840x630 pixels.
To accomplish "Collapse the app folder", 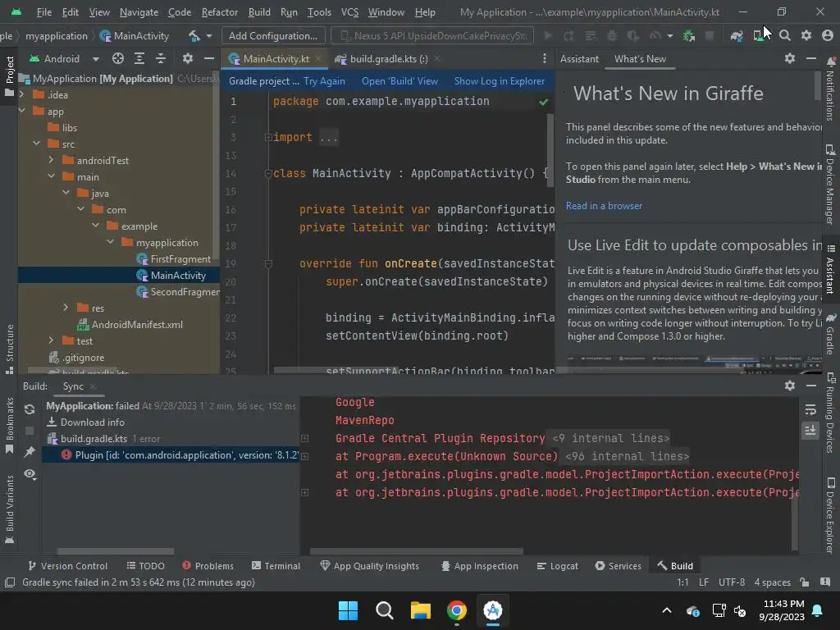I will [22, 111].
